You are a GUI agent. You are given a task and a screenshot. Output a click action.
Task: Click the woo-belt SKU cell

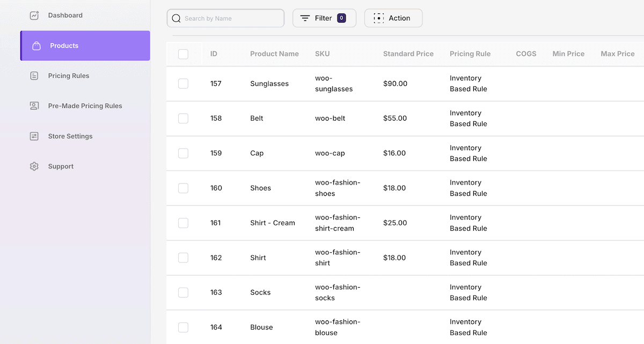[x=330, y=119]
